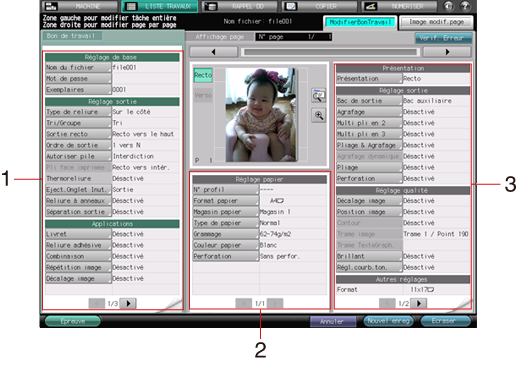Go to next page with right arrow

tap(447, 52)
